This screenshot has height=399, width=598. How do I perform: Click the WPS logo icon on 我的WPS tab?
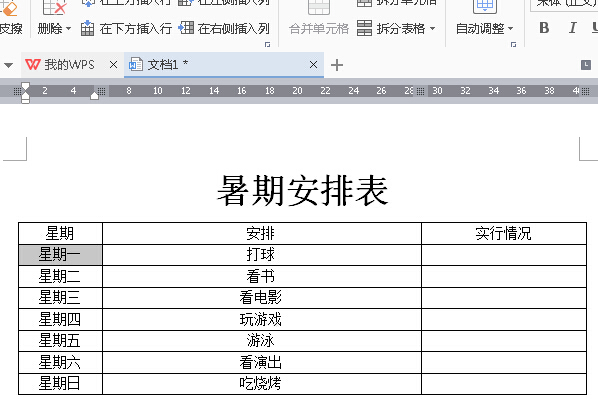click(x=33, y=64)
